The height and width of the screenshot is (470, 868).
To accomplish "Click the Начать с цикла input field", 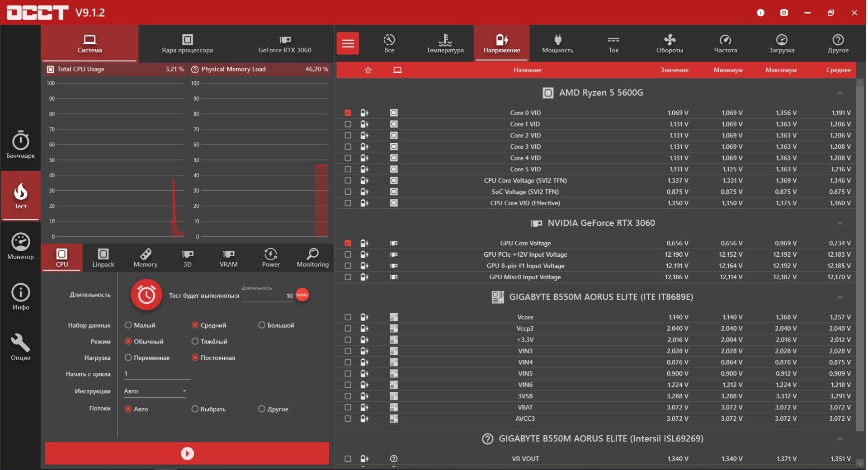I will 157,374.
